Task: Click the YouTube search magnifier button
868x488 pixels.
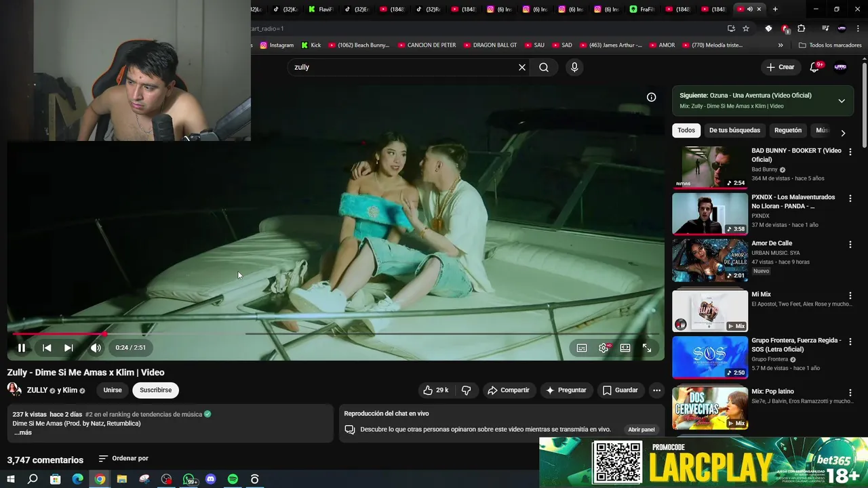Action: (544, 67)
